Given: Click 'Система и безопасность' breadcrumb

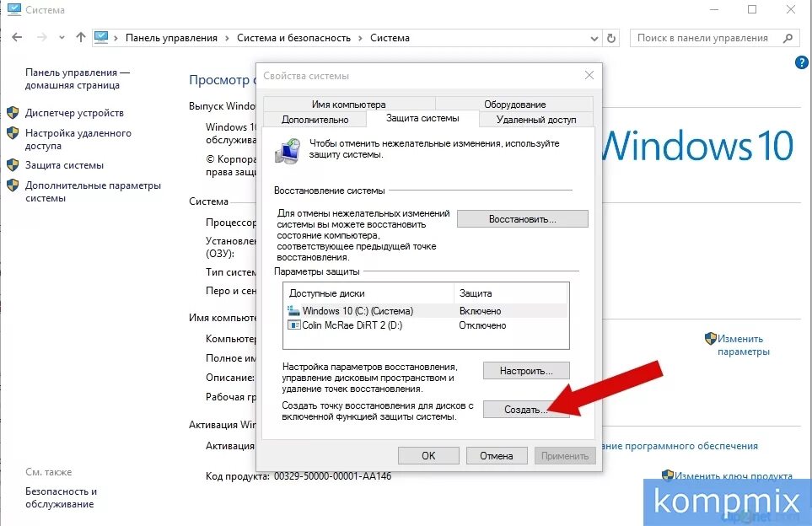Looking at the screenshot, I should point(293,38).
